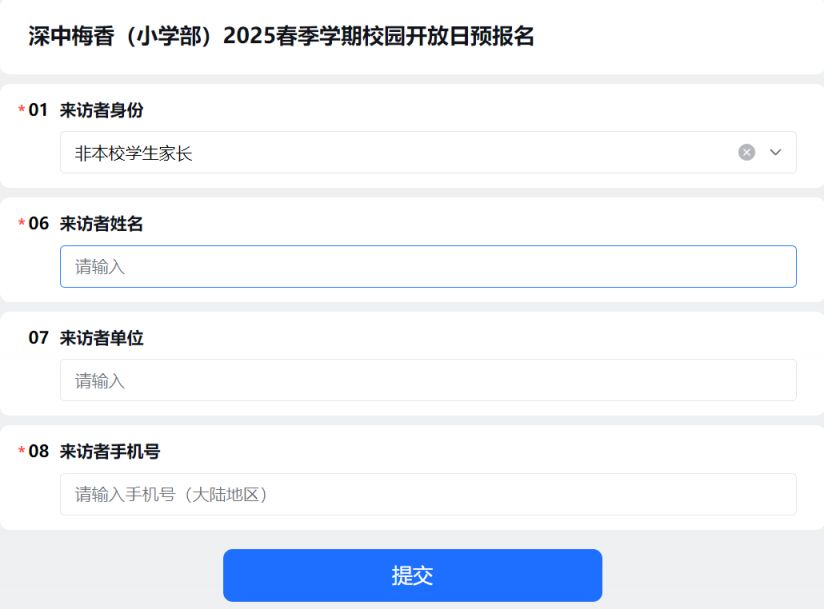Click the question number 08
This screenshot has width=824, height=609.
(x=38, y=451)
